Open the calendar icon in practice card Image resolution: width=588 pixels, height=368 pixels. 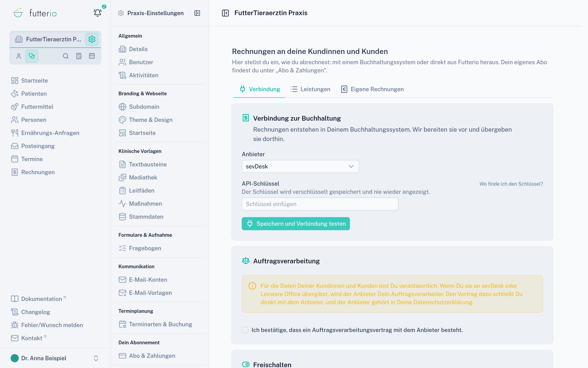click(x=92, y=56)
